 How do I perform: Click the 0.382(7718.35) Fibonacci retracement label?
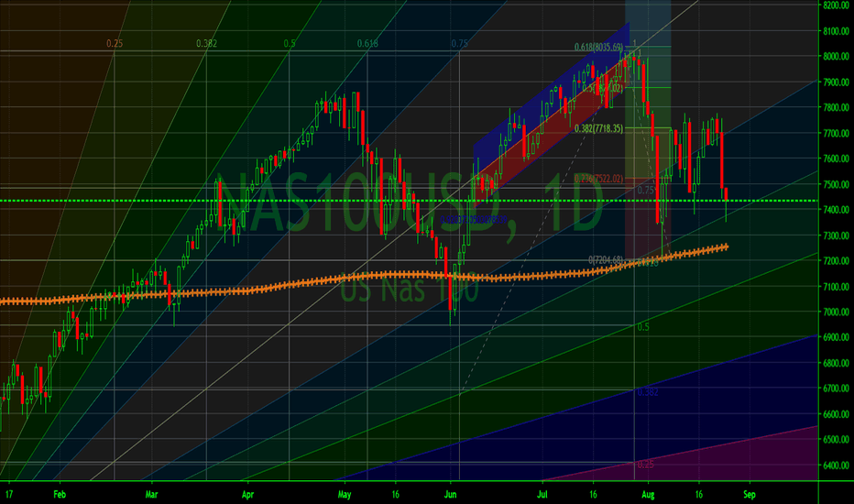(598, 128)
